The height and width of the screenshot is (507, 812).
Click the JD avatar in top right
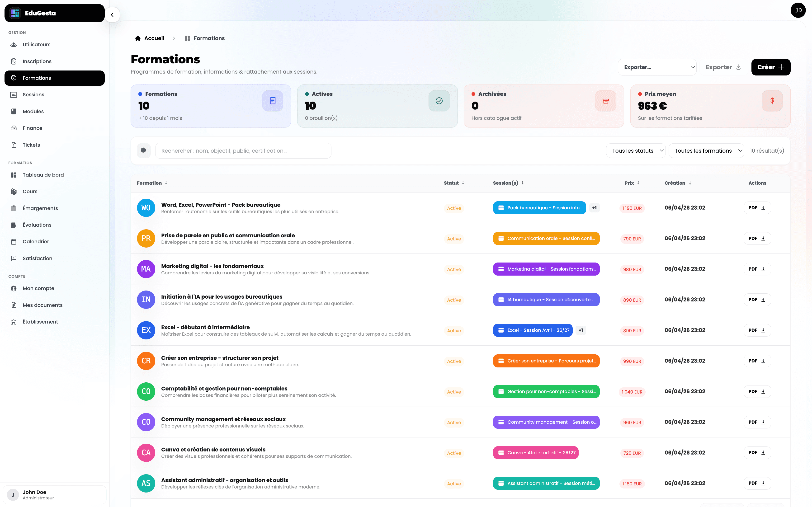click(x=798, y=10)
